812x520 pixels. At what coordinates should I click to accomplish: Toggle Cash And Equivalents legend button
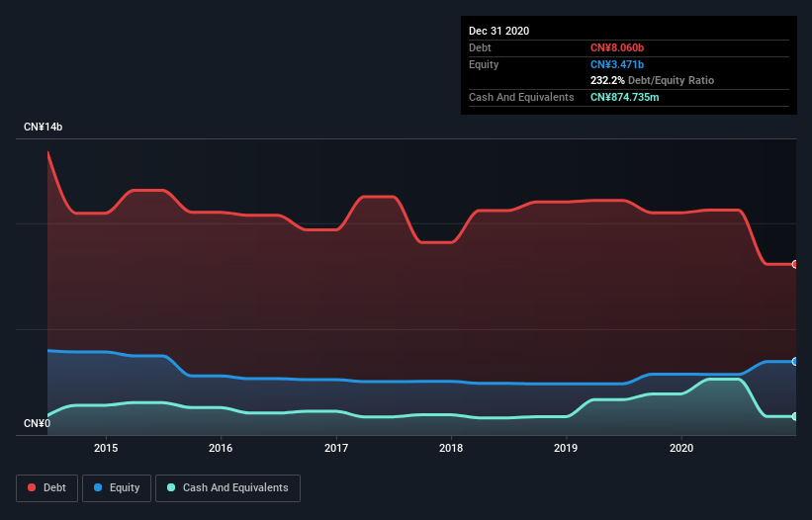coord(227,488)
